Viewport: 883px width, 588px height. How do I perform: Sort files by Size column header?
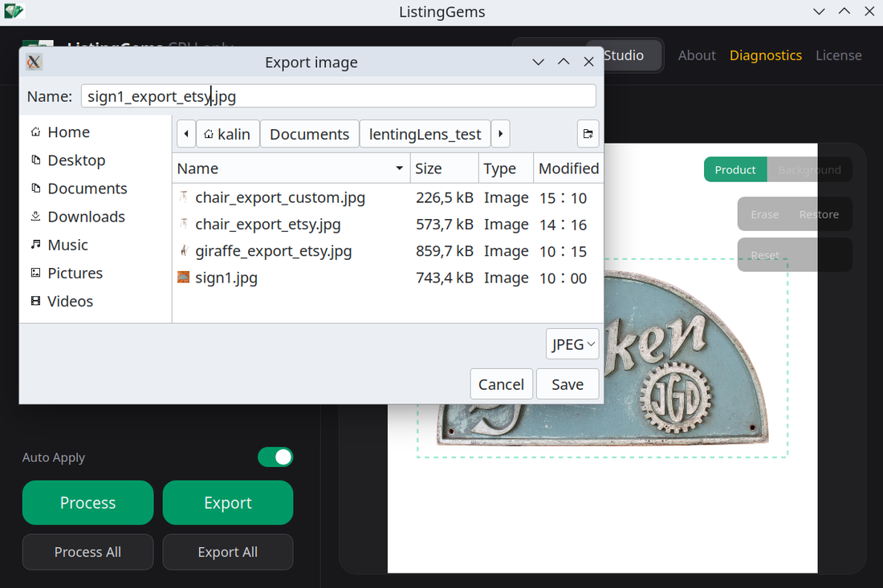tap(443, 168)
